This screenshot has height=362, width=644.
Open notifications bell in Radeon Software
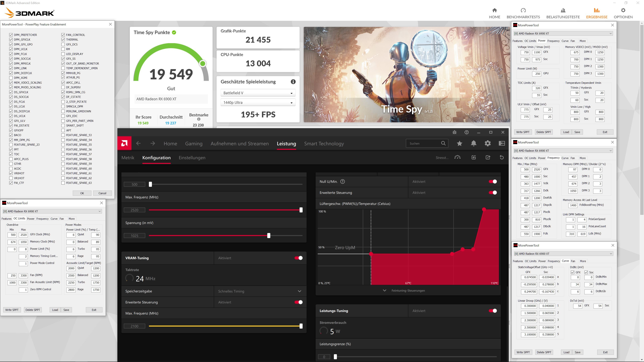click(x=473, y=143)
